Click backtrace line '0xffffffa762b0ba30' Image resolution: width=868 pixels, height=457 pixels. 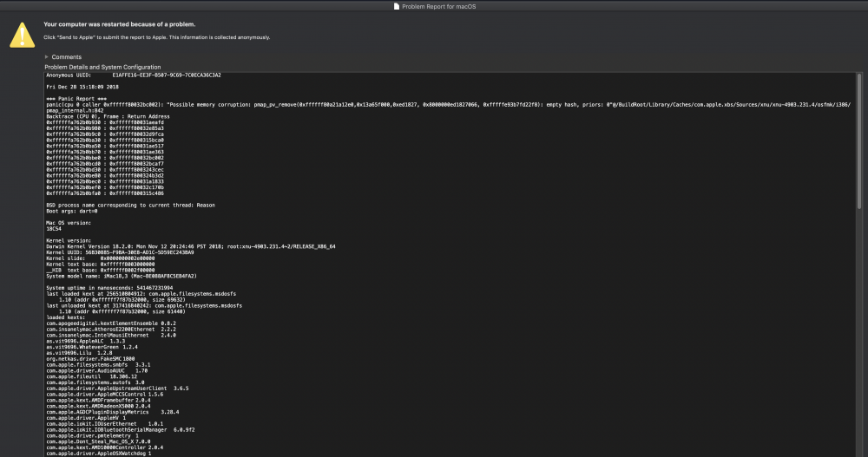pos(105,140)
